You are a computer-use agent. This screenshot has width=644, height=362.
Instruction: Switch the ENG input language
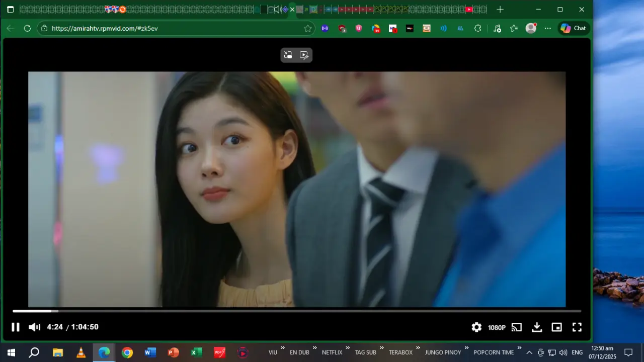(x=577, y=352)
